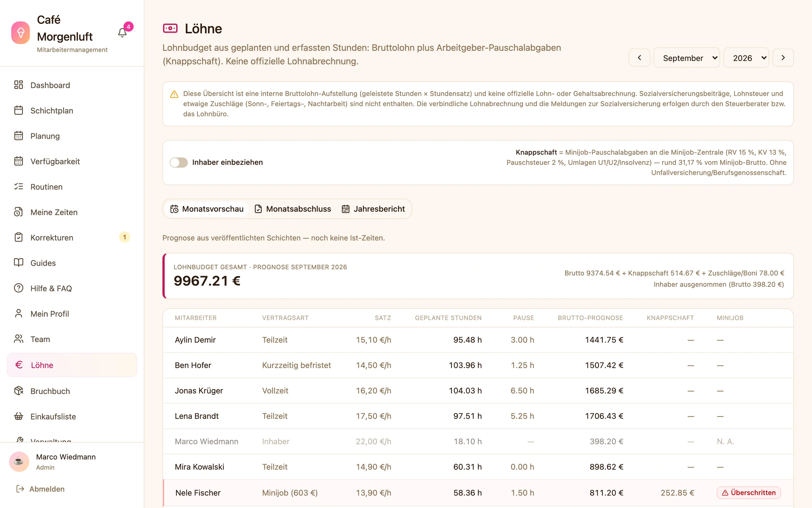
Task: Click Lena Brandt employee name
Action: tap(197, 416)
